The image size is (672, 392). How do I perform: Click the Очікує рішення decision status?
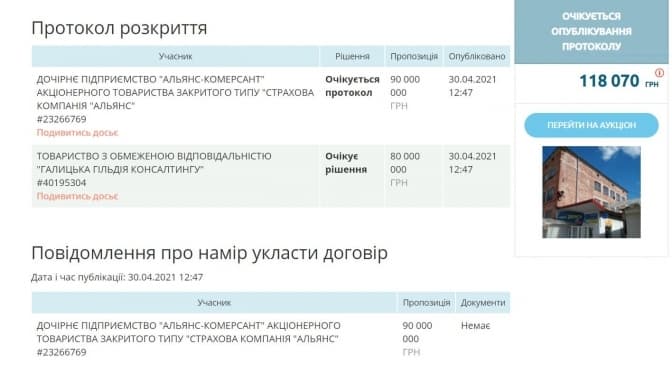(346, 163)
